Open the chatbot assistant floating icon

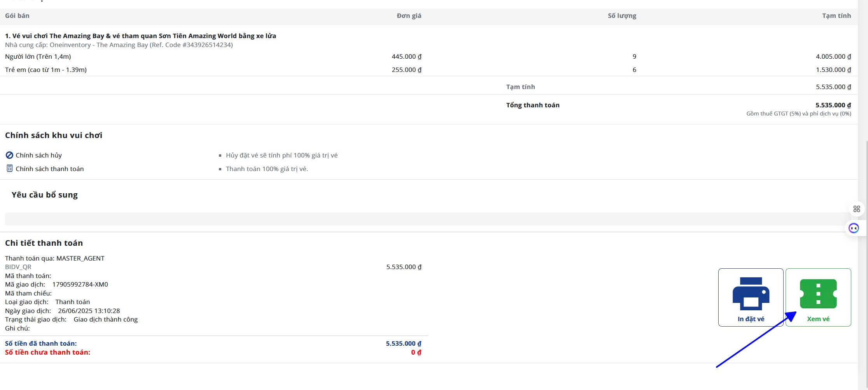click(854, 228)
